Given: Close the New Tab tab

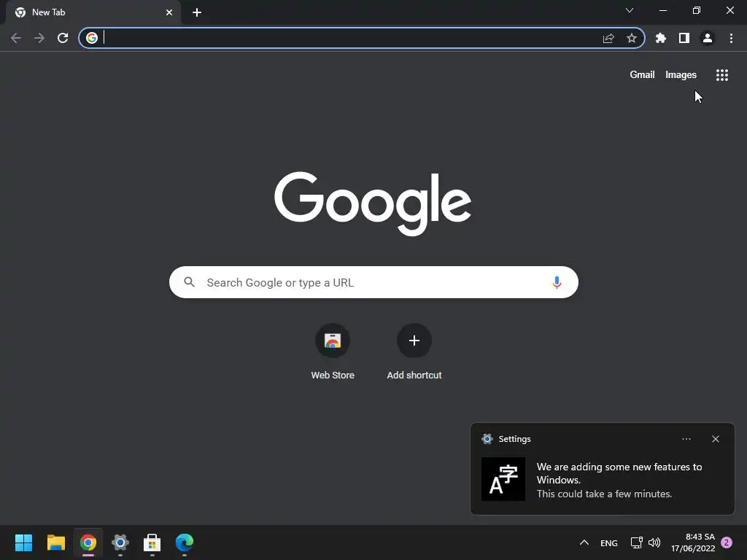Looking at the screenshot, I should click(169, 12).
